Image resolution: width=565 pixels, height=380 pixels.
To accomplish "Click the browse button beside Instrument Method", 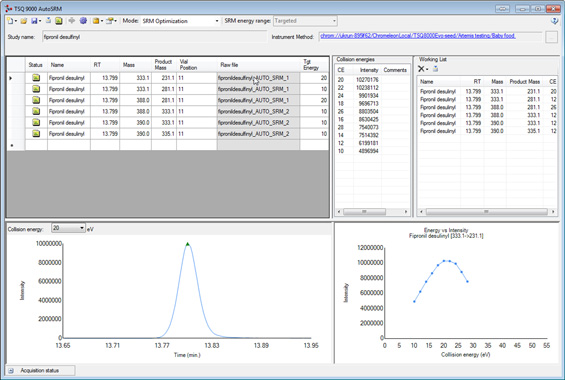I will click(x=551, y=37).
